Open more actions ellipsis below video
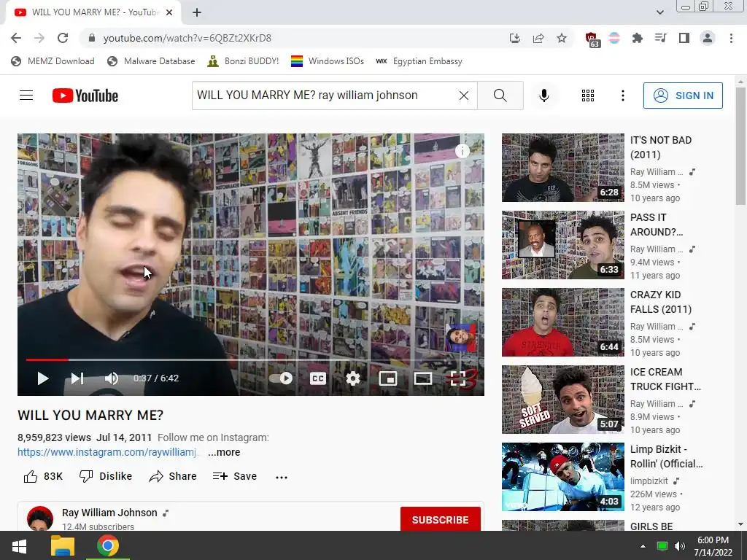 point(282,477)
